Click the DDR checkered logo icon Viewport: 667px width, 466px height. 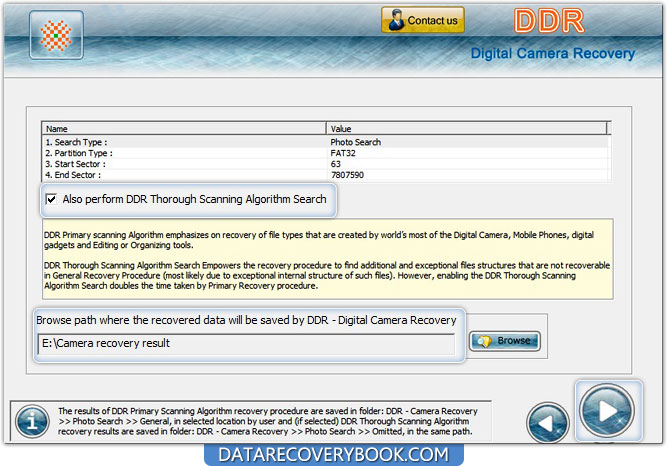[56, 35]
